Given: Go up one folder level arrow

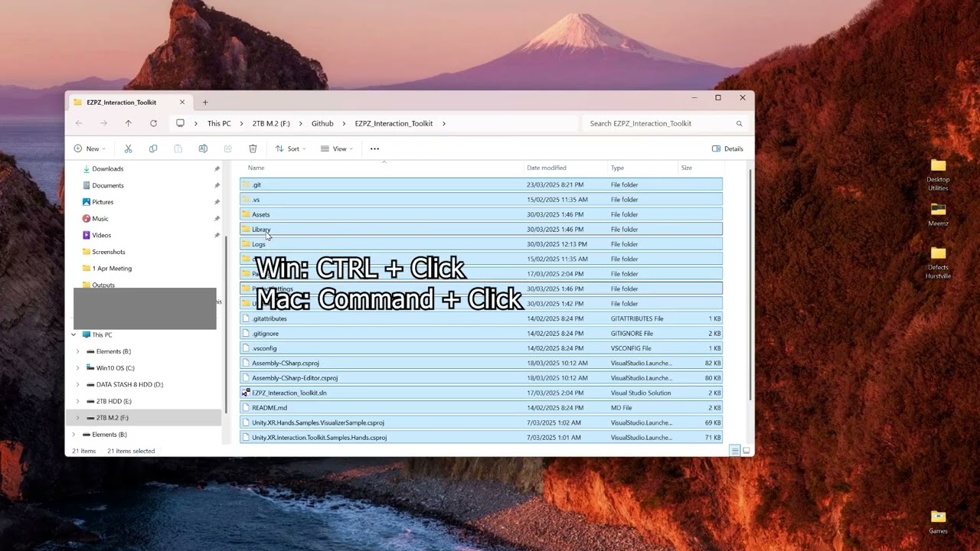Looking at the screenshot, I should pos(128,123).
